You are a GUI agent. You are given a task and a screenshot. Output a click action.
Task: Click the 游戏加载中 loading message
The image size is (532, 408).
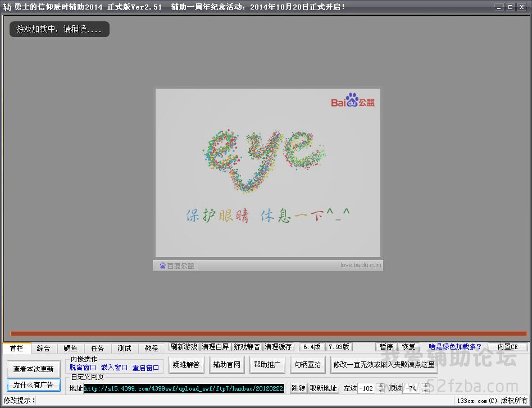pos(60,29)
